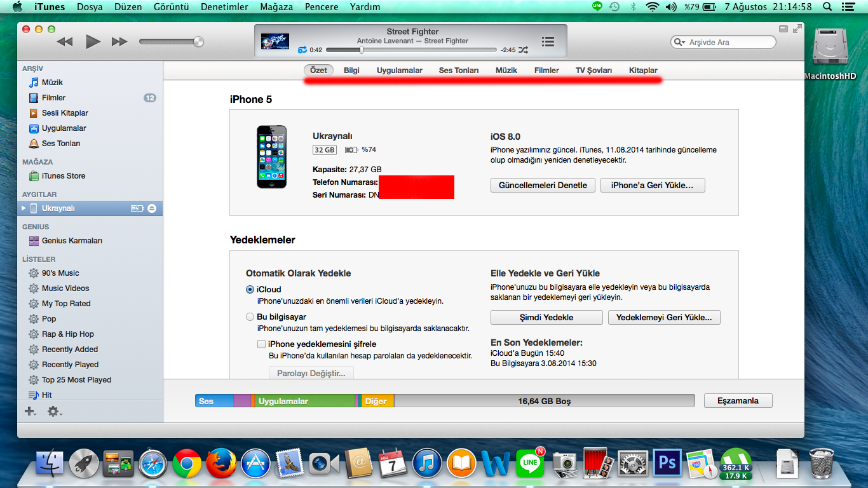Open the Uygulamalar tab
This screenshot has width=868, height=488.
point(400,71)
